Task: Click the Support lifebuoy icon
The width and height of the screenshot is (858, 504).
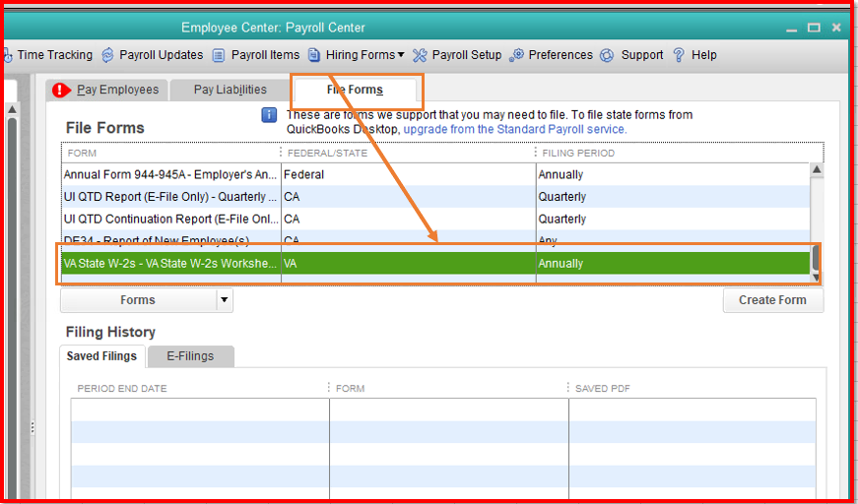Action: [x=607, y=55]
